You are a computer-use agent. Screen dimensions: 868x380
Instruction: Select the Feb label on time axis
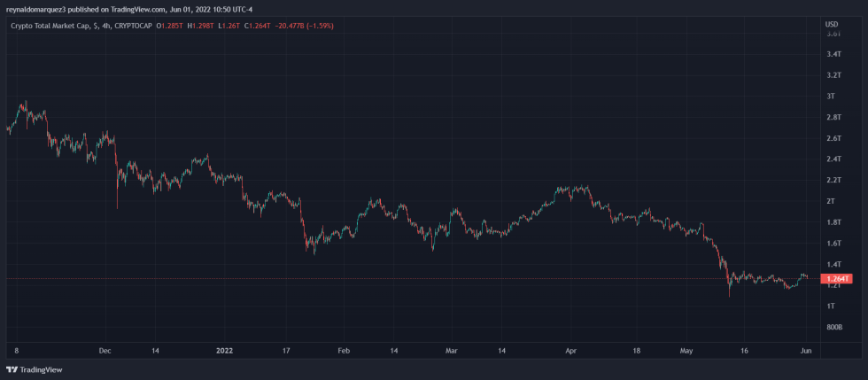[344, 350]
